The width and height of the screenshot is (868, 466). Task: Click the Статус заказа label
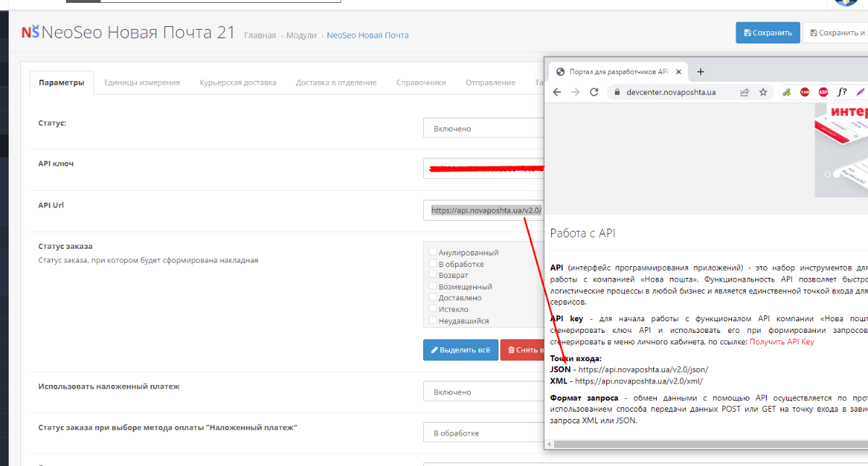tap(65, 246)
